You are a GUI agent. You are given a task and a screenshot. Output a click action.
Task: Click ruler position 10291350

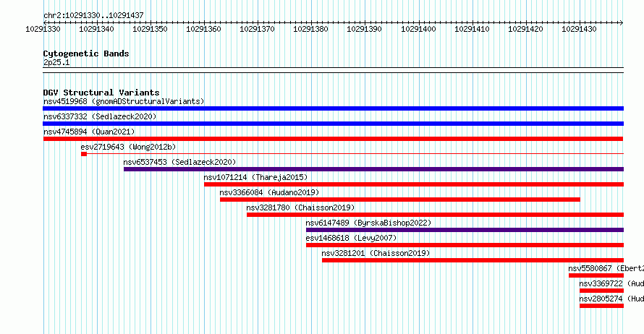(150, 29)
